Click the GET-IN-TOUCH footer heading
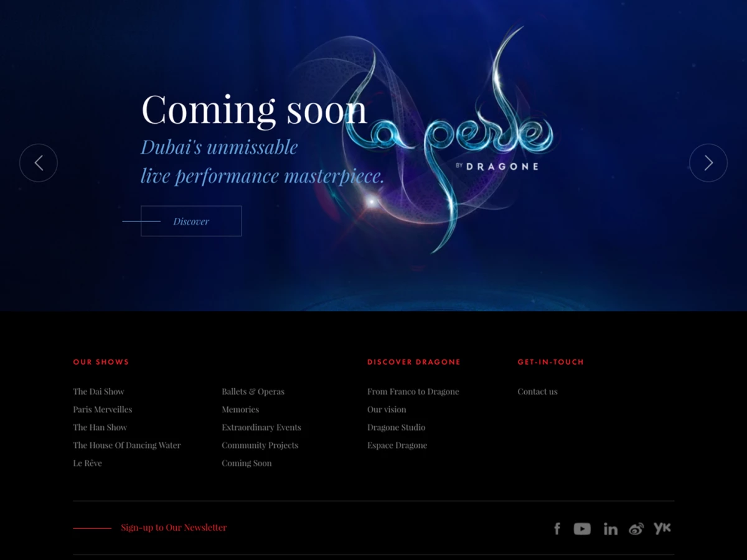The image size is (747, 560). click(551, 362)
